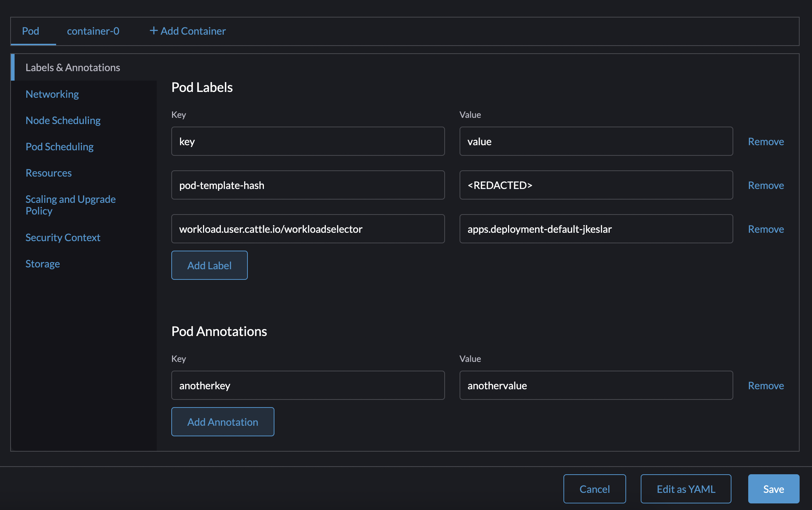Cancel editing the pod
Screen dimensions: 812x510
tap(594, 489)
